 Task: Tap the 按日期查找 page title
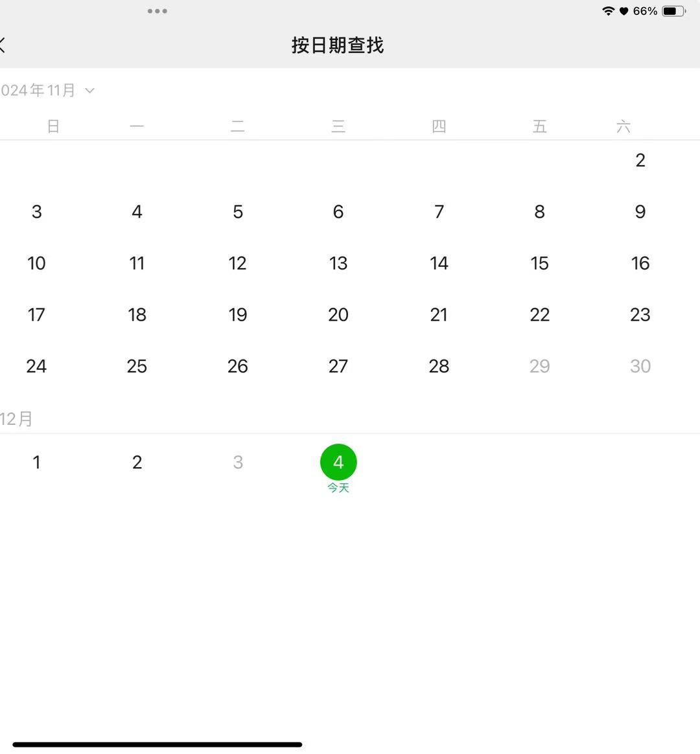click(x=338, y=45)
